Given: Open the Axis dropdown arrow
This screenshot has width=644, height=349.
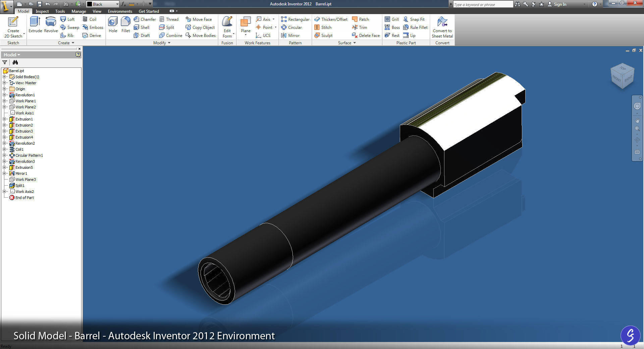Looking at the screenshot, I should (274, 19).
